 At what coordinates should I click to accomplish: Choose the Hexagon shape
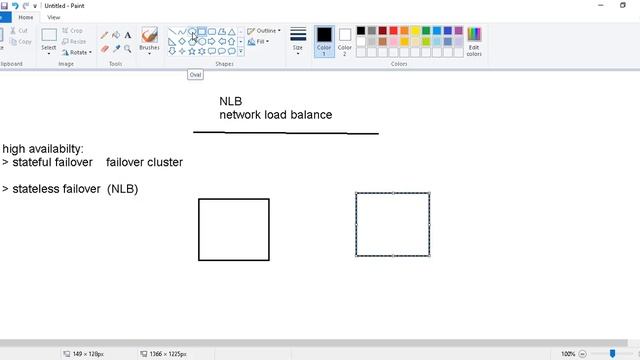click(x=202, y=42)
